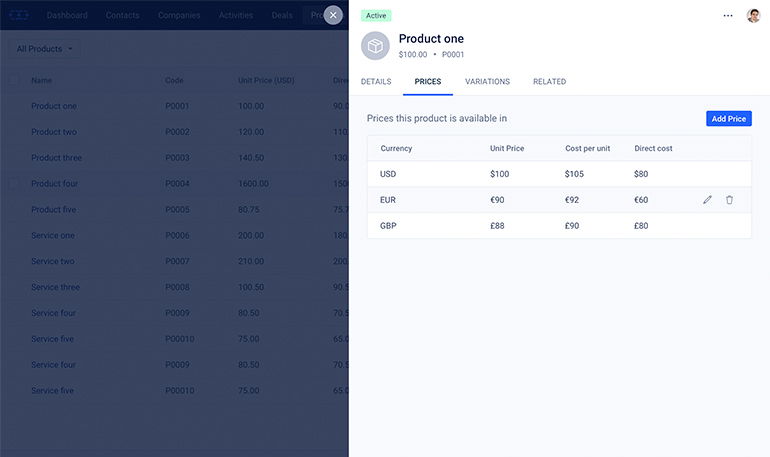Open Service two in the products list
This screenshot has width=770, height=457.
[53, 261]
